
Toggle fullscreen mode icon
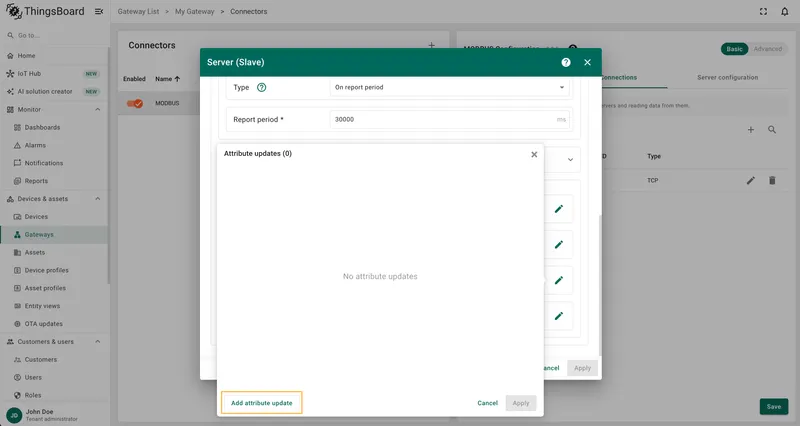click(763, 11)
